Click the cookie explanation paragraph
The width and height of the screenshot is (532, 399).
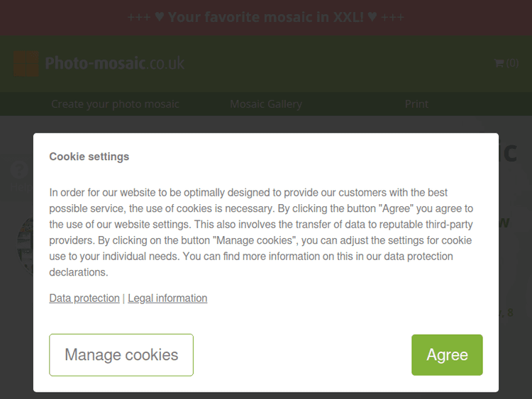[261, 232]
